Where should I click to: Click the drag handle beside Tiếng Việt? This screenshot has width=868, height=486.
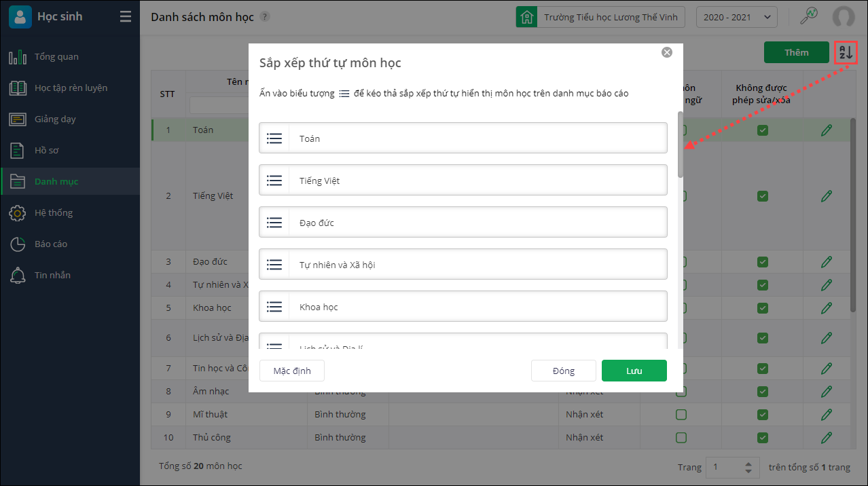274,181
